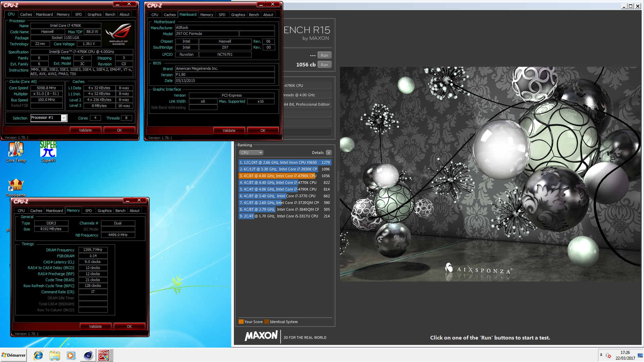Launch Internet Explorer from the taskbar
Screen dimensions: 644x362
[x=38, y=355]
